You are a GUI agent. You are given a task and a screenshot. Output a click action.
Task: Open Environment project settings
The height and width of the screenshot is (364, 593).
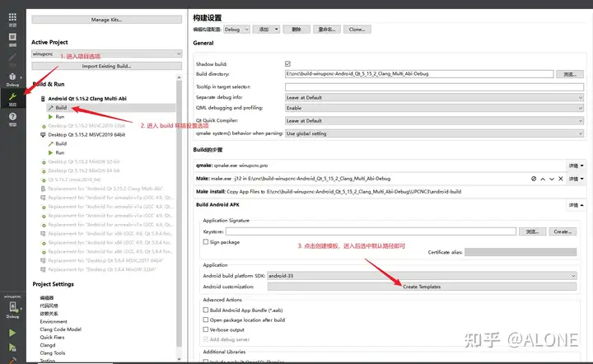[x=54, y=322]
